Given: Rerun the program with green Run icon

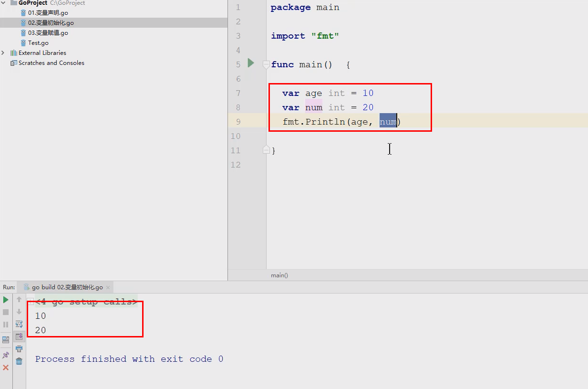Looking at the screenshot, I should [6, 300].
